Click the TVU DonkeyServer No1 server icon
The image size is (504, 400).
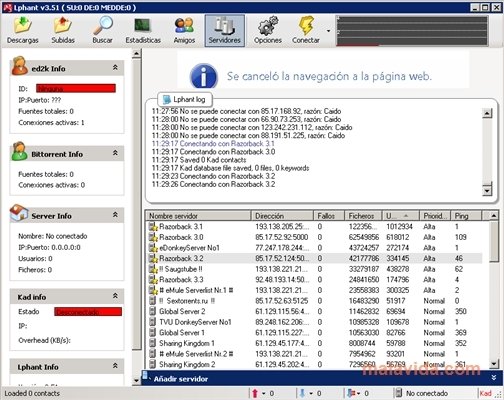152,322
